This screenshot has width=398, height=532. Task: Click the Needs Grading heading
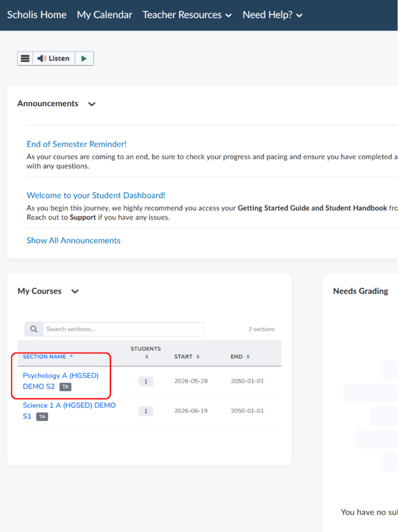pos(361,291)
